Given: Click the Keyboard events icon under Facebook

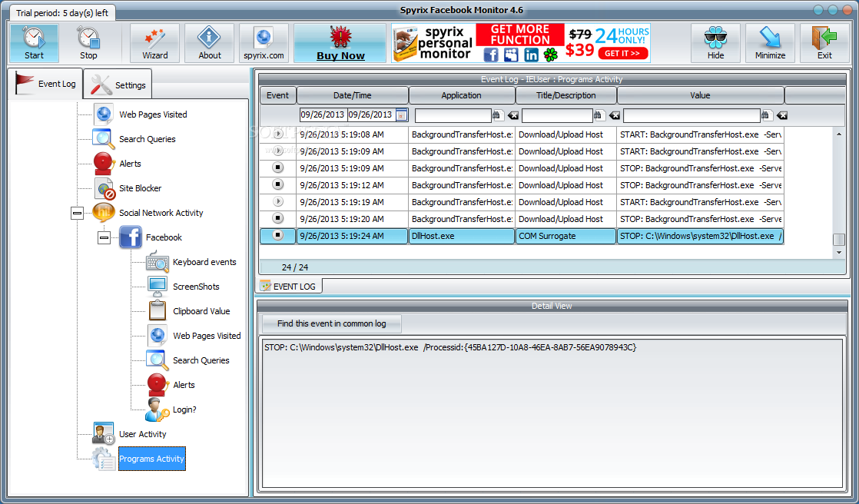Looking at the screenshot, I should click(158, 262).
